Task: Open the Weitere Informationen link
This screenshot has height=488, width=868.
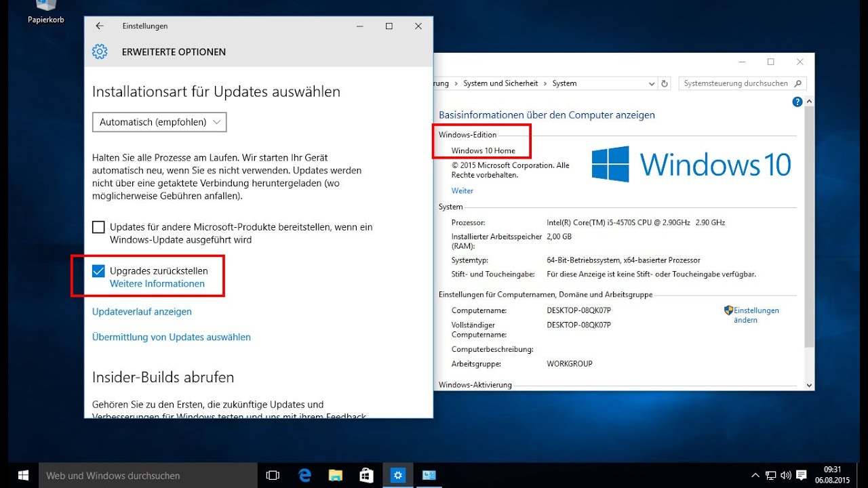Action: 157,284
